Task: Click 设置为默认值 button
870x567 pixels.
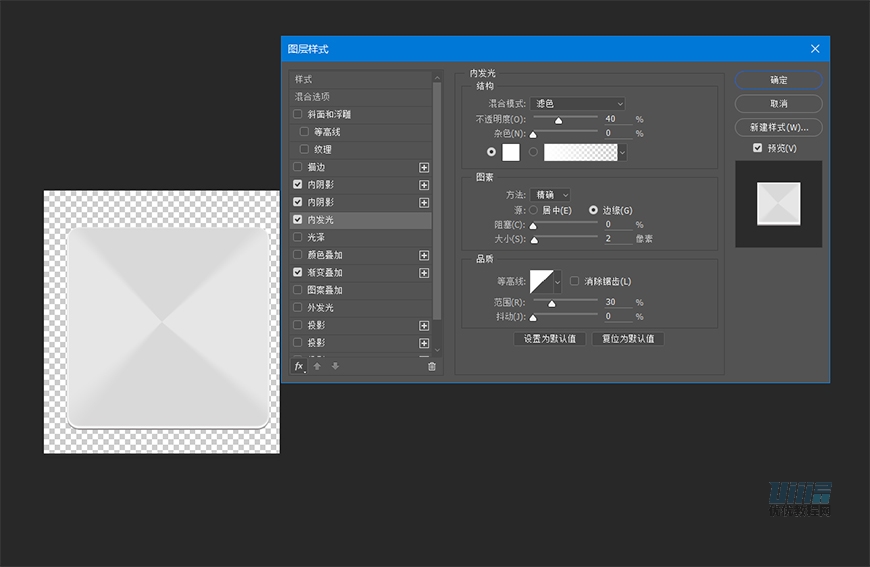Action: tap(550, 338)
